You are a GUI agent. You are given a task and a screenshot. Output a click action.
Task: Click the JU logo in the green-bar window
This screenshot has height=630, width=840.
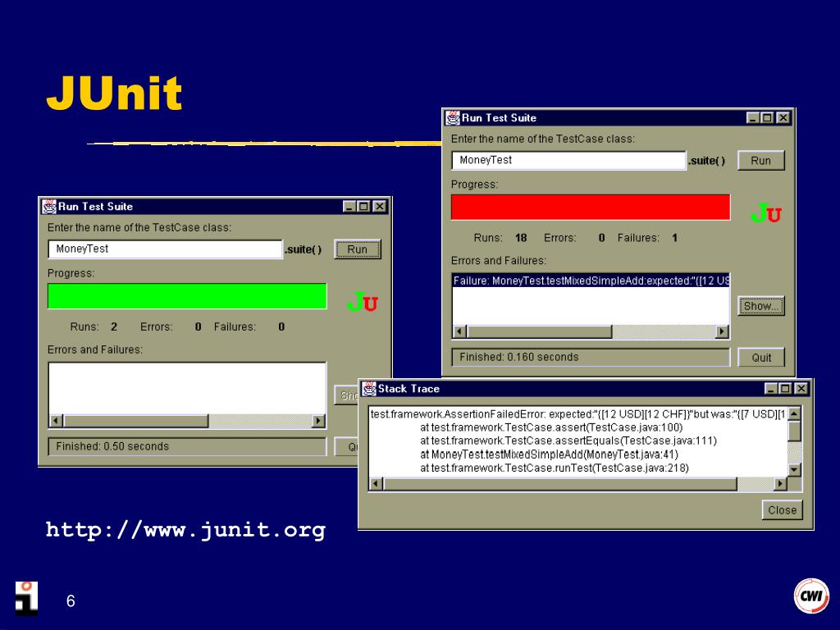coord(363,302)
